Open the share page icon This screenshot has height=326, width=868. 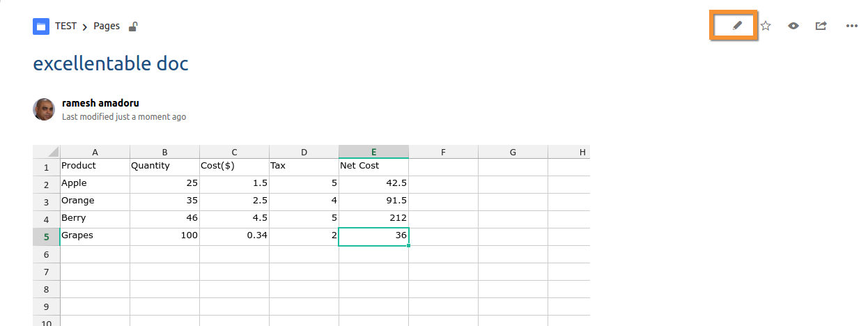pos(821,26)
